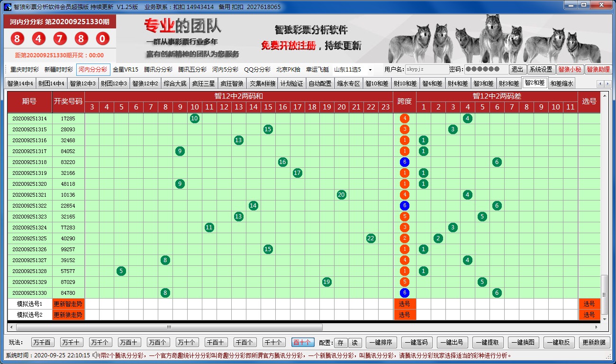Switch play type to 千十个
Viewport: 616px width, 364px height.
point(273,342)
